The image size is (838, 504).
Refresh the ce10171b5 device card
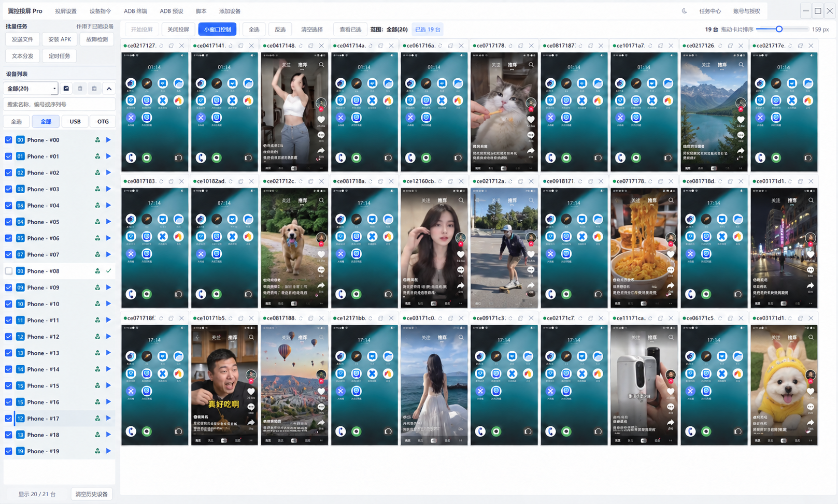click(x=231, y=318)
